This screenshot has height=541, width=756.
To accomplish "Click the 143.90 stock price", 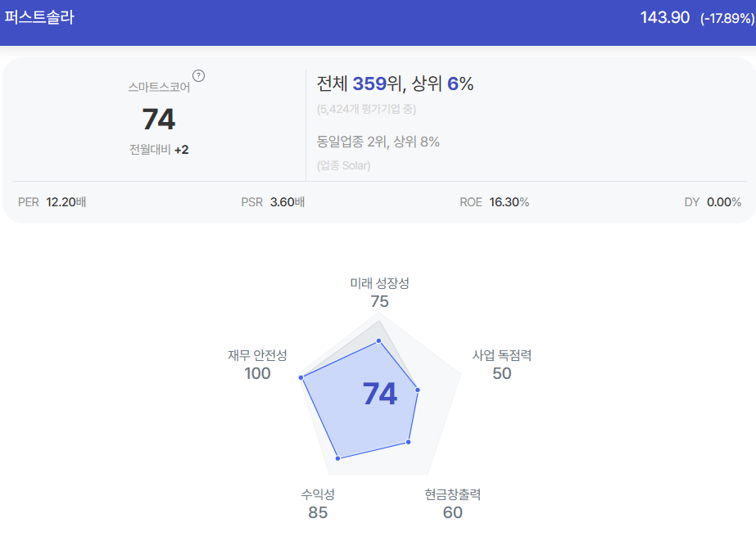I will (x=665, y=18).
